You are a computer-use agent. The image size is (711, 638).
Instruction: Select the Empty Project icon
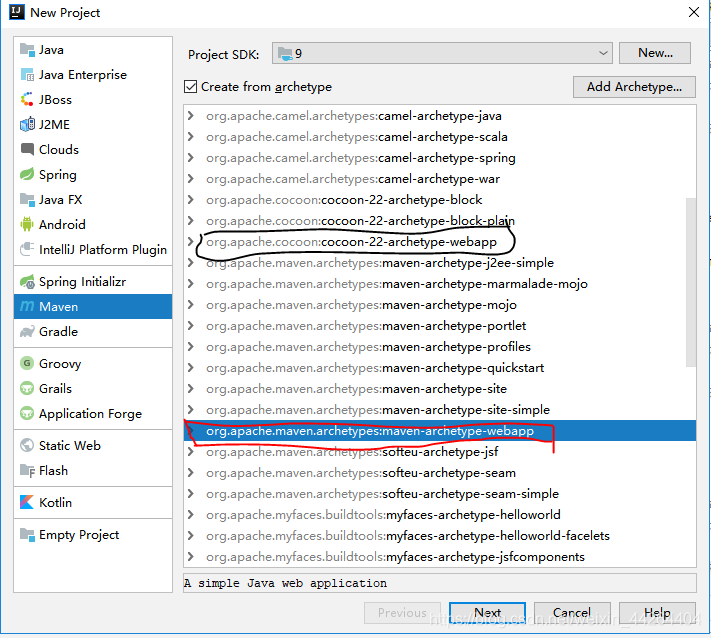pyautogui.click(x=27, y=535)
